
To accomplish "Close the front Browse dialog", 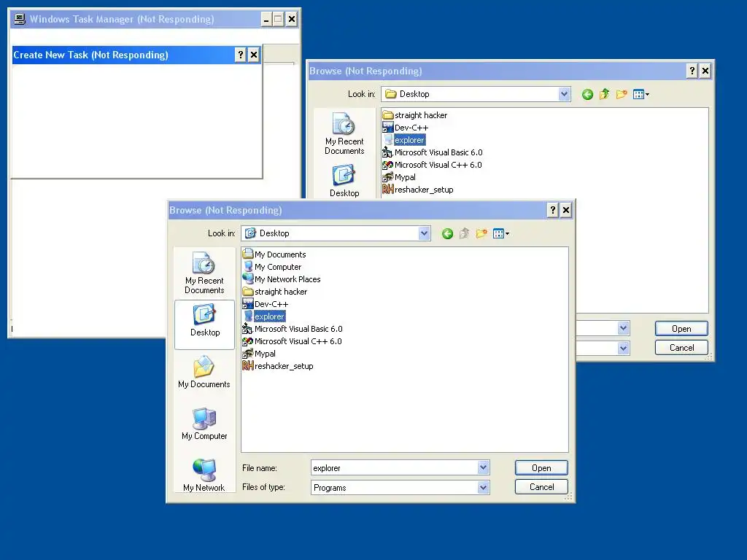I will click(565, 210).
